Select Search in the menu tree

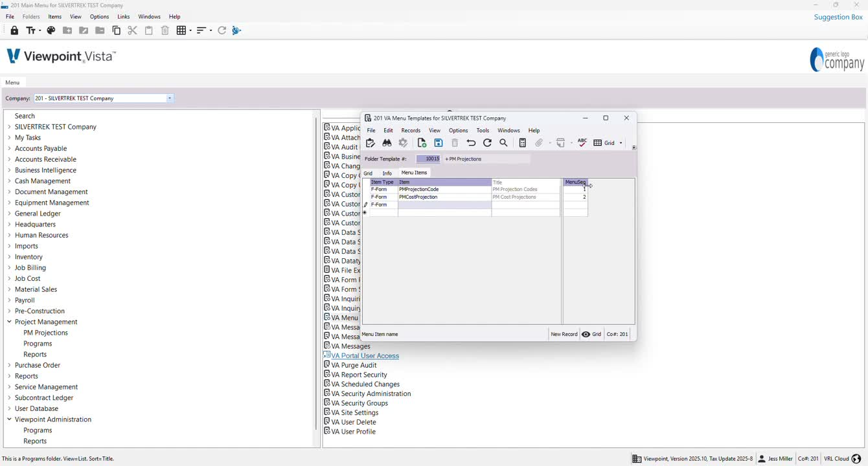pyautogui.click(x=25, y=116)
